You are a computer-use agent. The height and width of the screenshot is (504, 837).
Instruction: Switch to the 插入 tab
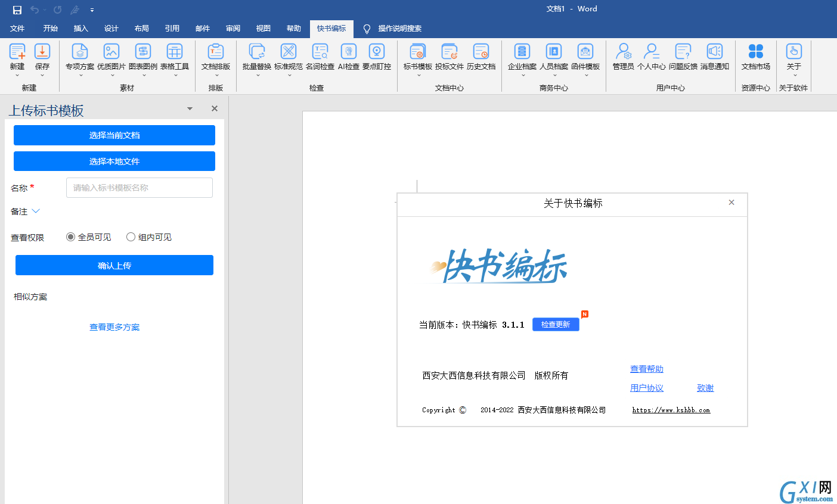tap(81, 29)
